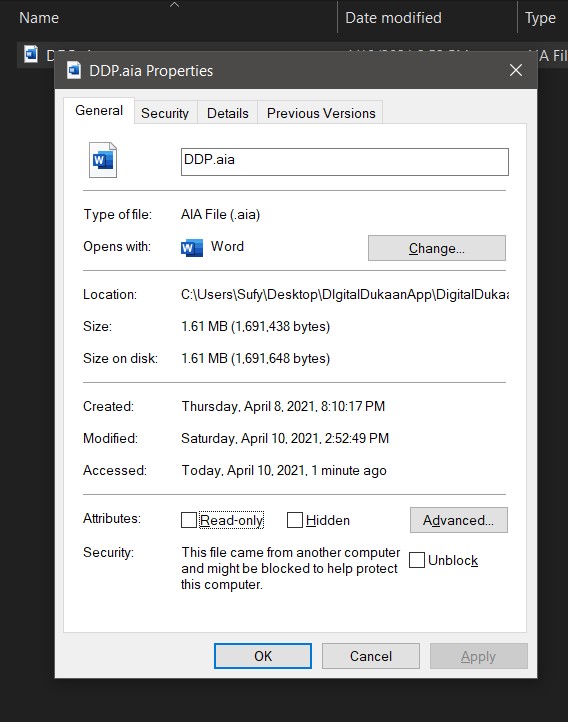Click the large Word file icon
This screenshot has width=568, height=722.
point(103,160)
